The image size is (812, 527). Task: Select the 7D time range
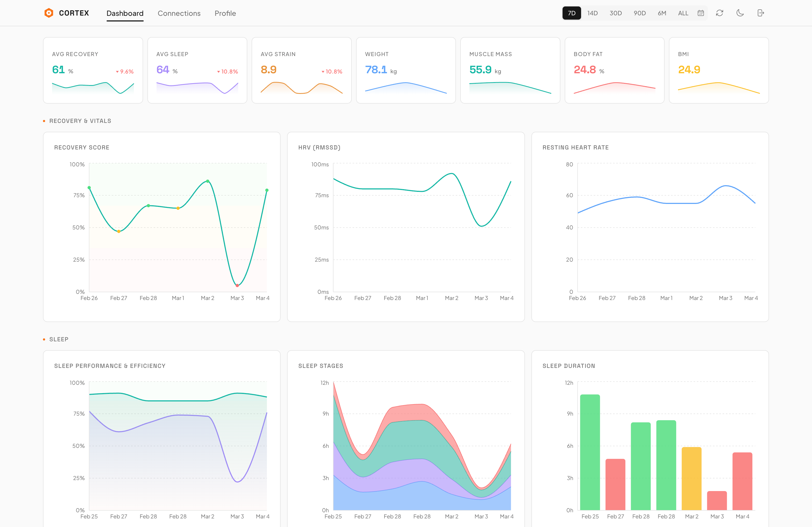tap(571, 13)
